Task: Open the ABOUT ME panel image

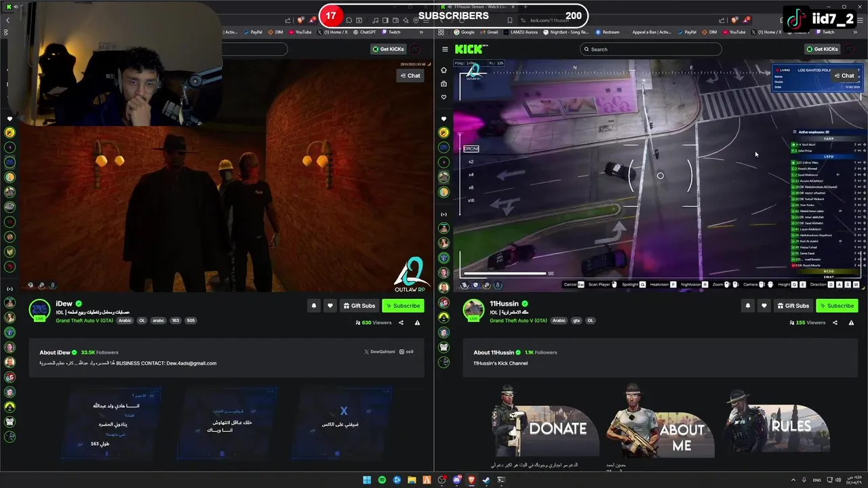Action: click(x=661, y=422)
